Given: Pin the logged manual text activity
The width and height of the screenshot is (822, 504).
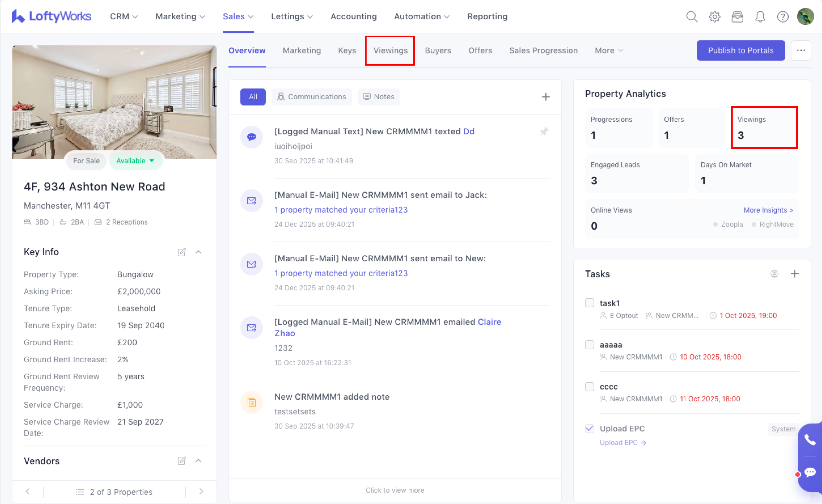Looking at the screenshot, I should (x=544, y=132).
